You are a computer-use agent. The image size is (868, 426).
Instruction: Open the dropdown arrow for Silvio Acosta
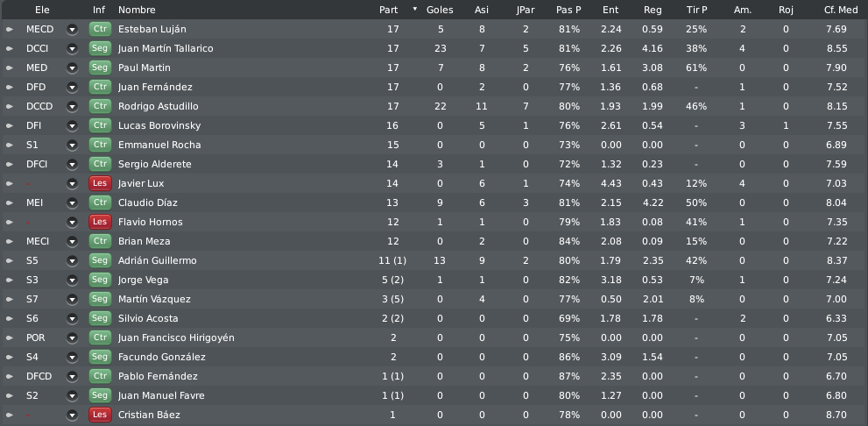click(x=72, y=318)
